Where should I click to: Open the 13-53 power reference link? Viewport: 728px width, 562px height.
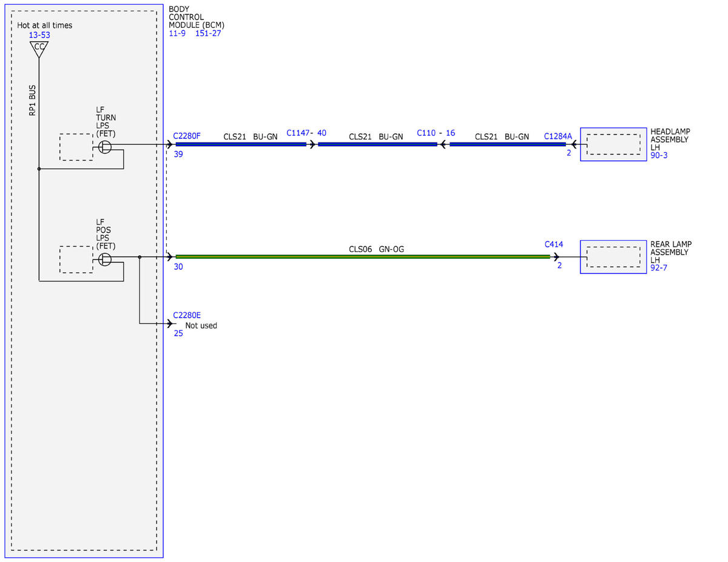click(39, 35)
